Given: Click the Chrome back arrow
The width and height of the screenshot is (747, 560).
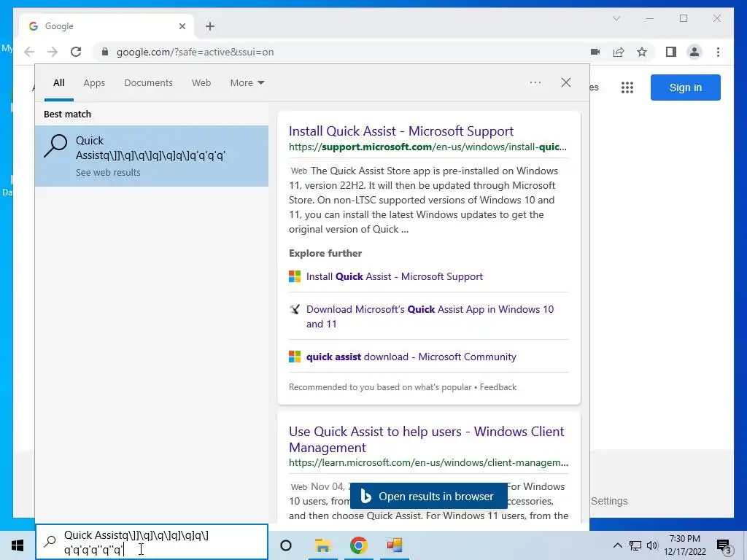Looking at the screenshot, I should (x=29, y=52).
